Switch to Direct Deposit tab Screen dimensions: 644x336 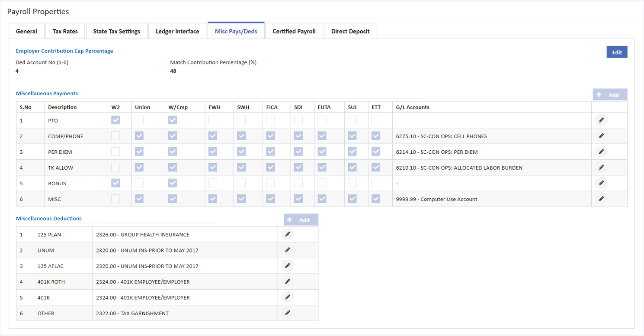350,31
